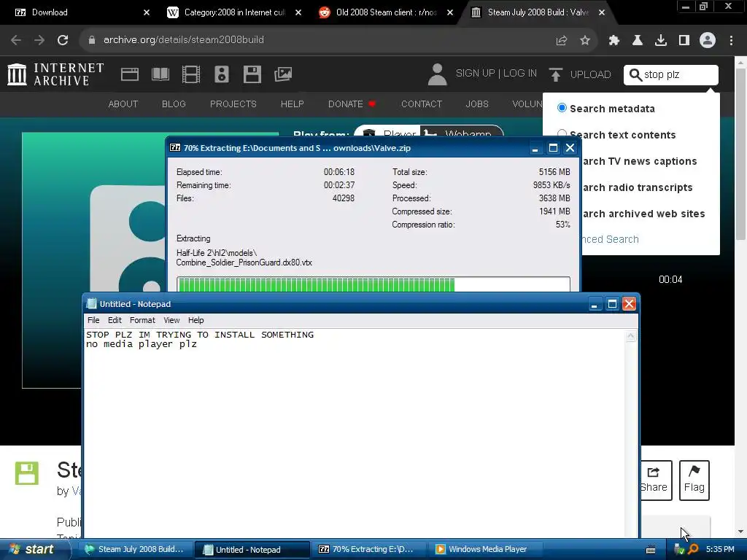Viewport: 747px width, 560px height.
Task: Open Notepad Help menu
Action: (196, 320)
